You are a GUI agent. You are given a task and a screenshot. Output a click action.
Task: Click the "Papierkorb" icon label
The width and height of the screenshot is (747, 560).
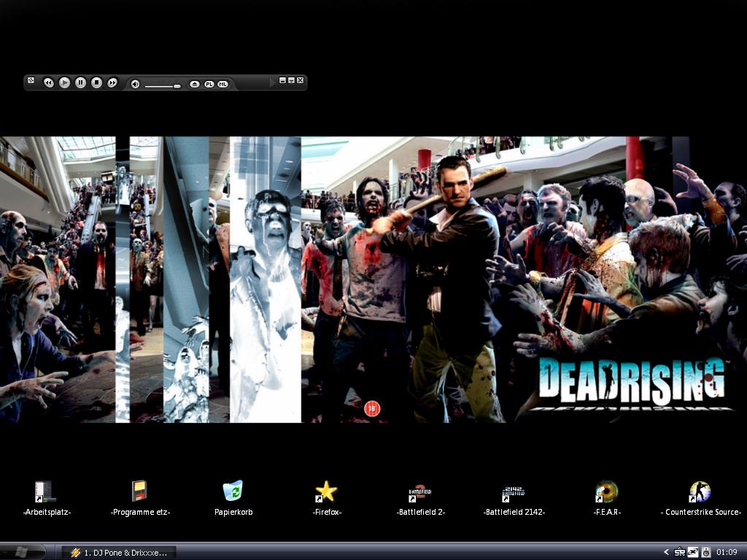[233, 513]
